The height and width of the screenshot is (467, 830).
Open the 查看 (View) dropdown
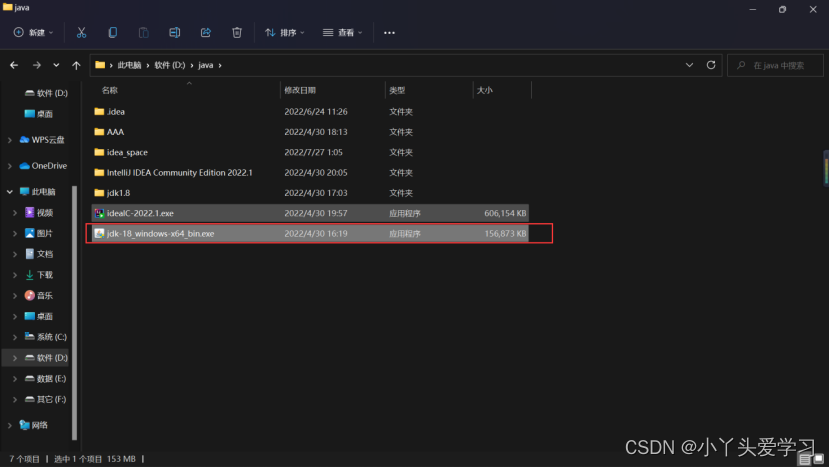pos(342,33)
